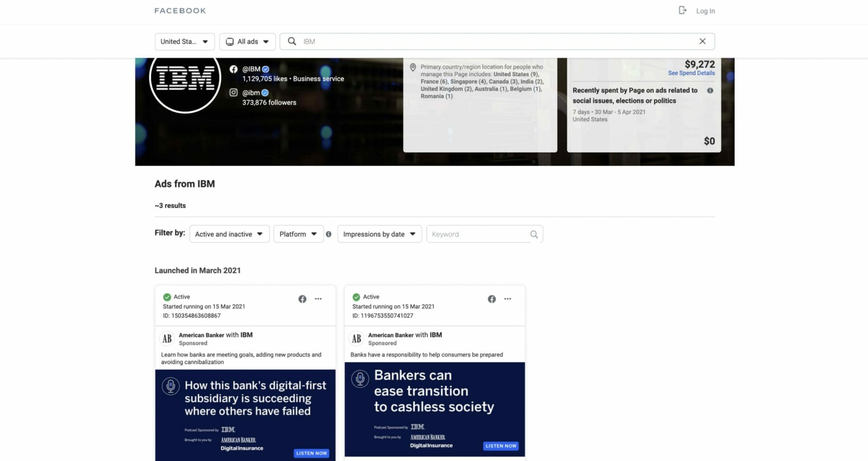Click the Ads from IBM heading

click(184, 184)
